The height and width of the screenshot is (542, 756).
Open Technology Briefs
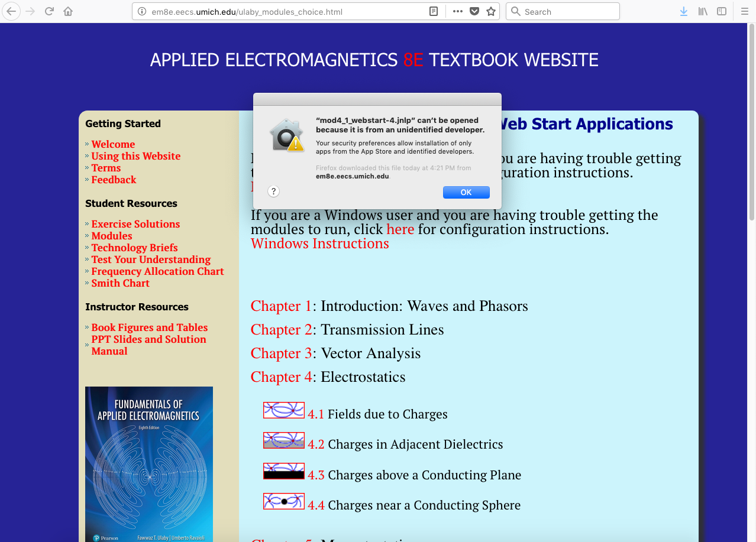pos(134,248)
